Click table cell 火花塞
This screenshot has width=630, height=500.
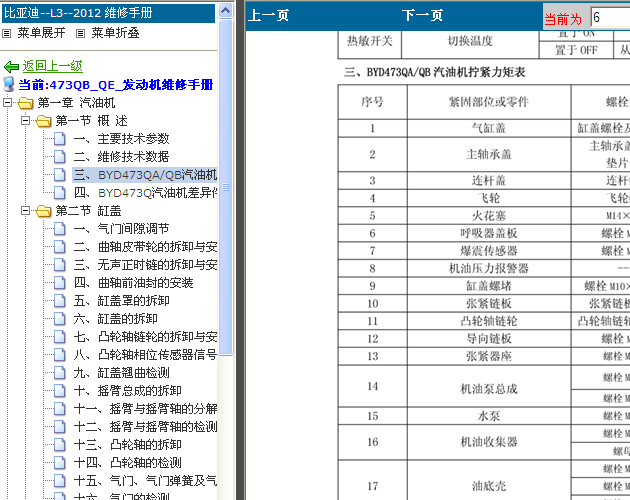click(489, 216)
